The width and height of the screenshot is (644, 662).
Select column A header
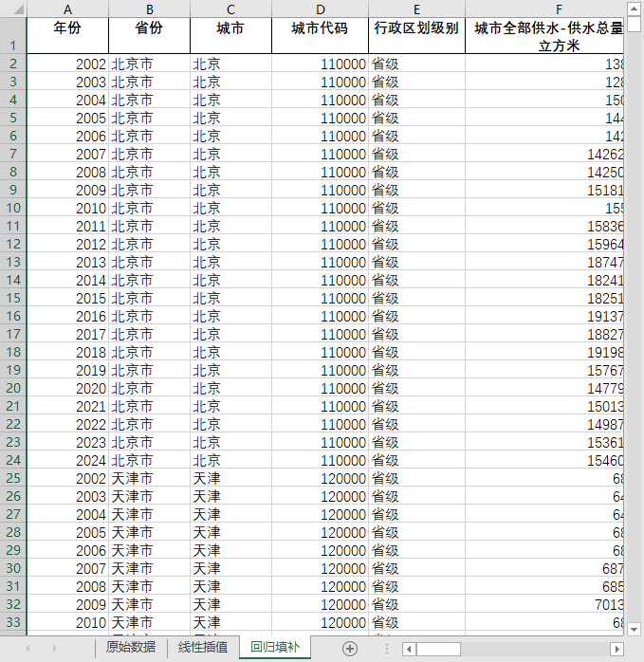tap(67, 9)
